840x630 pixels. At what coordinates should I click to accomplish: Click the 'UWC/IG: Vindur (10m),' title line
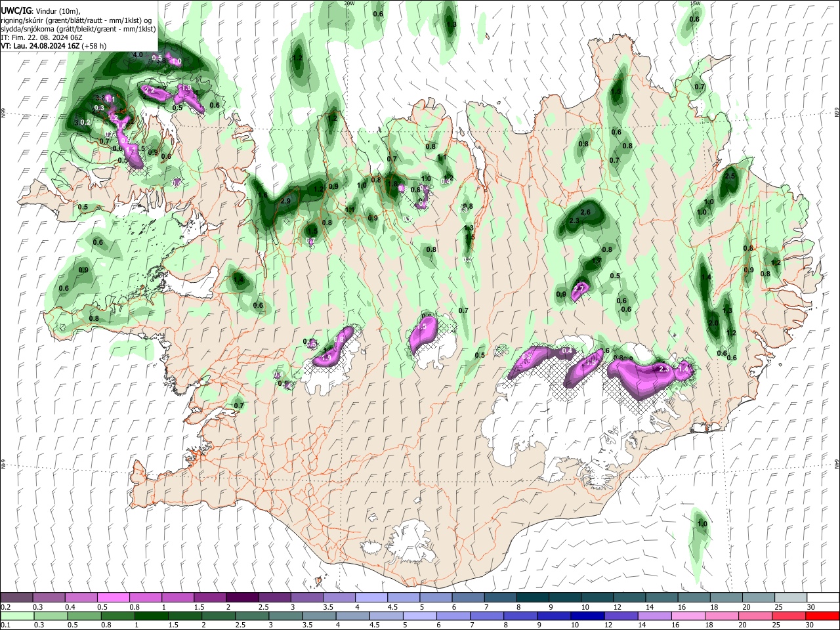click(41, 11)
